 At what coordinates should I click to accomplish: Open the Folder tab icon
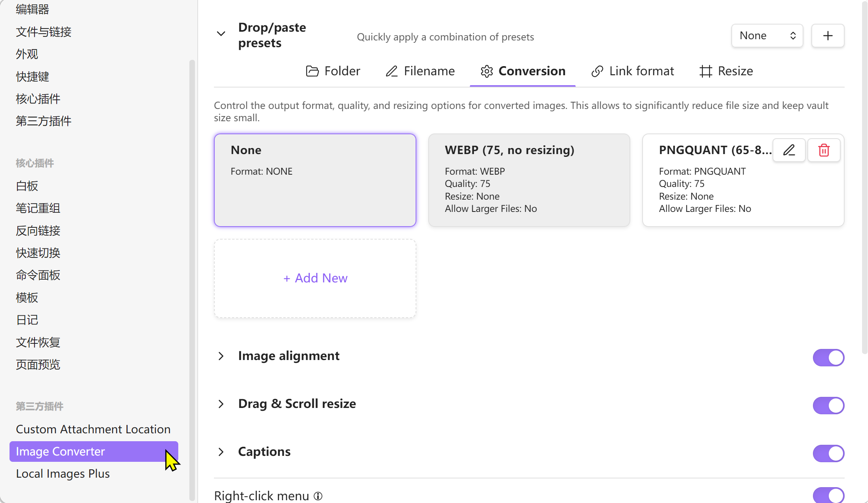tap(313, 71)
